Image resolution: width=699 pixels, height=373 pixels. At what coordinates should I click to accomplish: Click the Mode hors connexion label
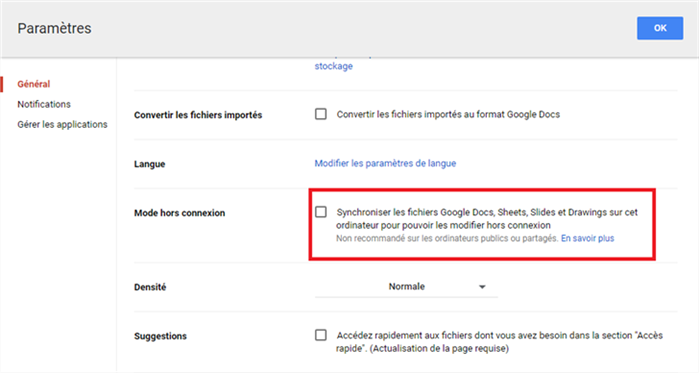[x=180, y=213]
